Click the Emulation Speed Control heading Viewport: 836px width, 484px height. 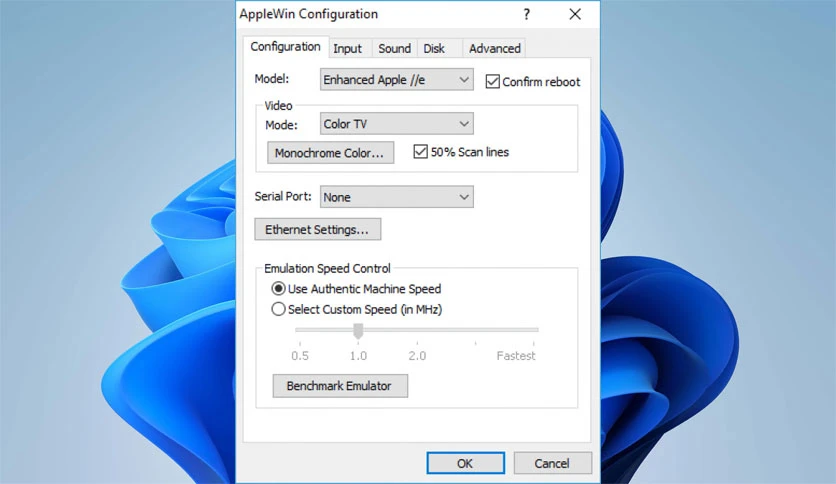[x=327, y=268]
